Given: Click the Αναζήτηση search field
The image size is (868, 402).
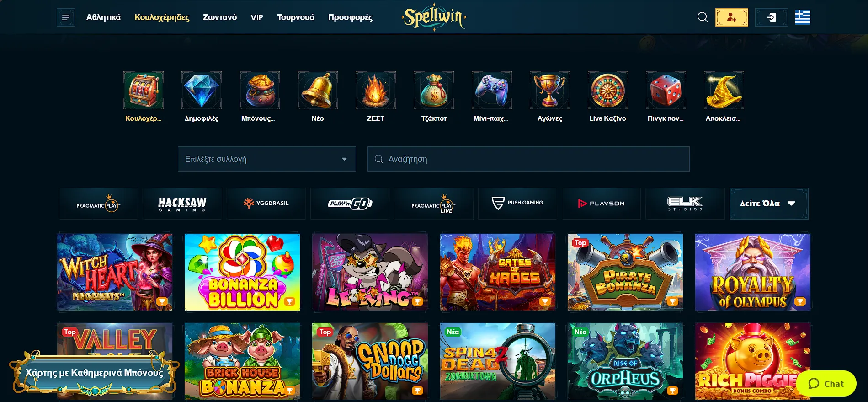Looking at the screenshot, I should point(528,159).
